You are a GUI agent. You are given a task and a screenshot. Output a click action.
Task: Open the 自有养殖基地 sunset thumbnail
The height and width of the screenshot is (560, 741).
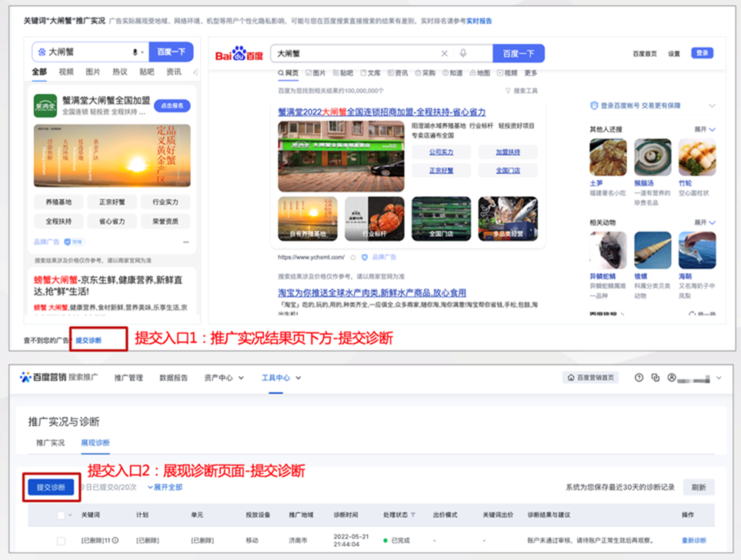[308, 218]
